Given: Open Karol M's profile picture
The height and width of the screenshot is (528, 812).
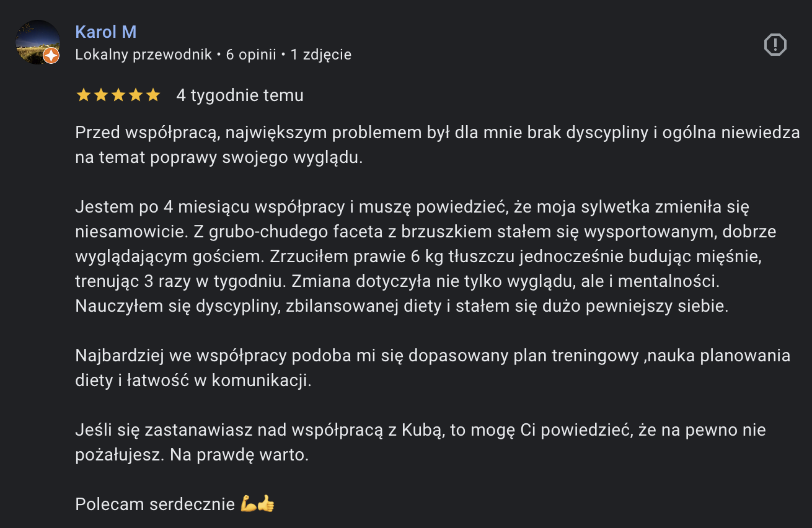Looking at the screenshot, I should coord(36,41).
